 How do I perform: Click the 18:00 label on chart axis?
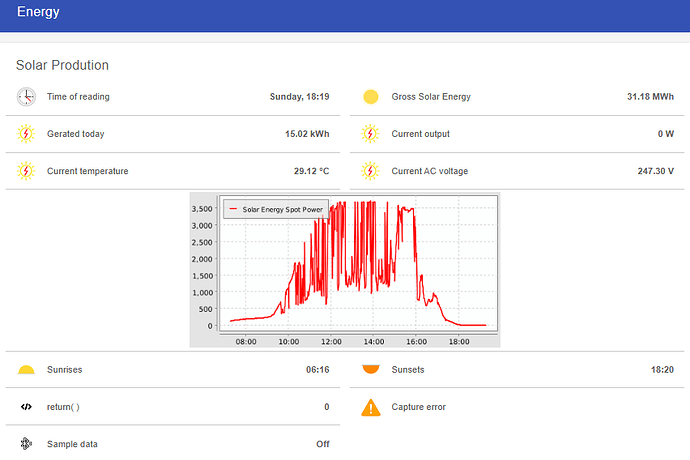[x=459, y=342]
